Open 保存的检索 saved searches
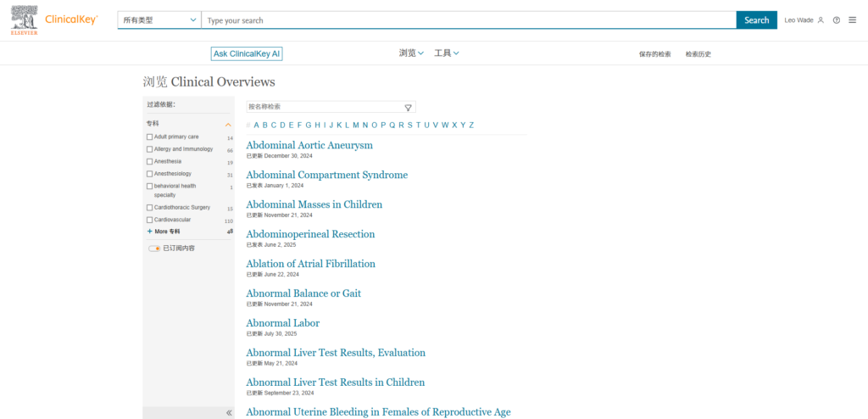The image size is (868, 419). click(654, 54)
